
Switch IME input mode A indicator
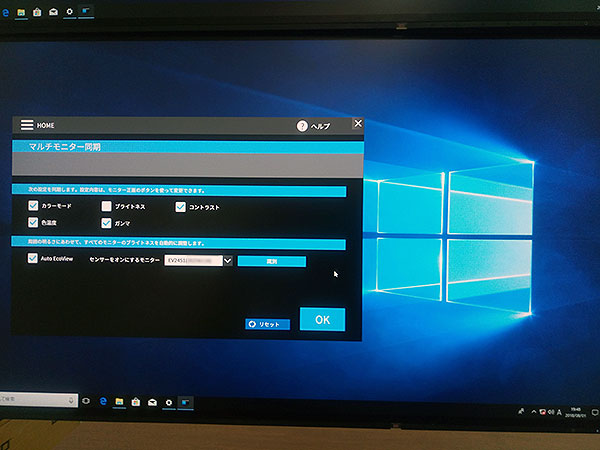click(559, 412)
